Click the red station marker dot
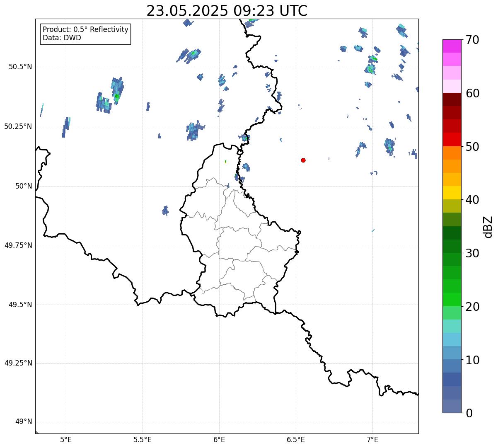The width and height of the screenshot is (498, 448). (x=303, y=160)
